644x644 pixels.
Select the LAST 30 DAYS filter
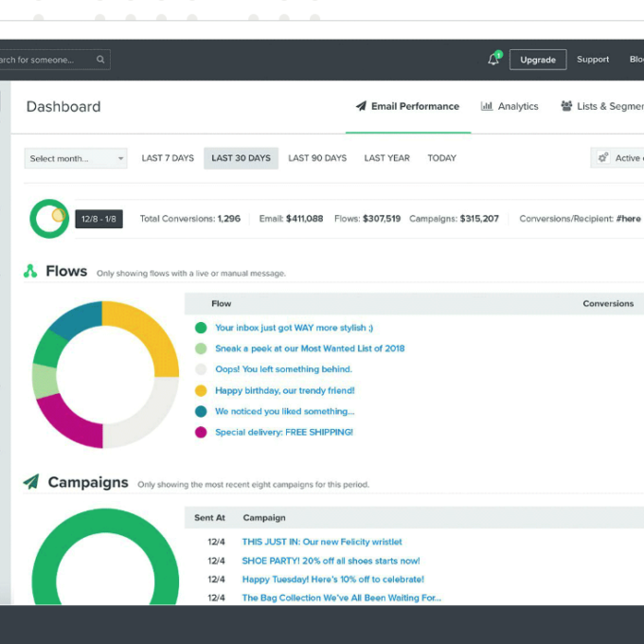click(x=241, y=158)
